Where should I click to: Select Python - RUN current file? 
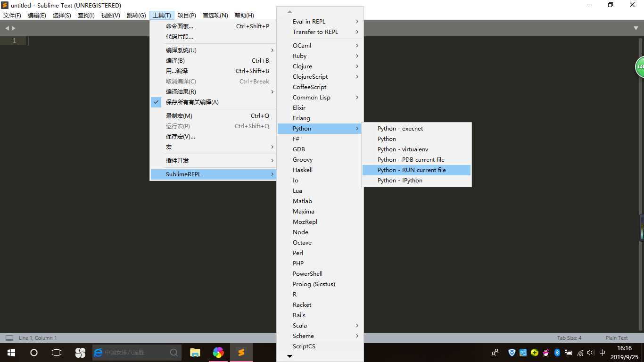click(416, 170)
